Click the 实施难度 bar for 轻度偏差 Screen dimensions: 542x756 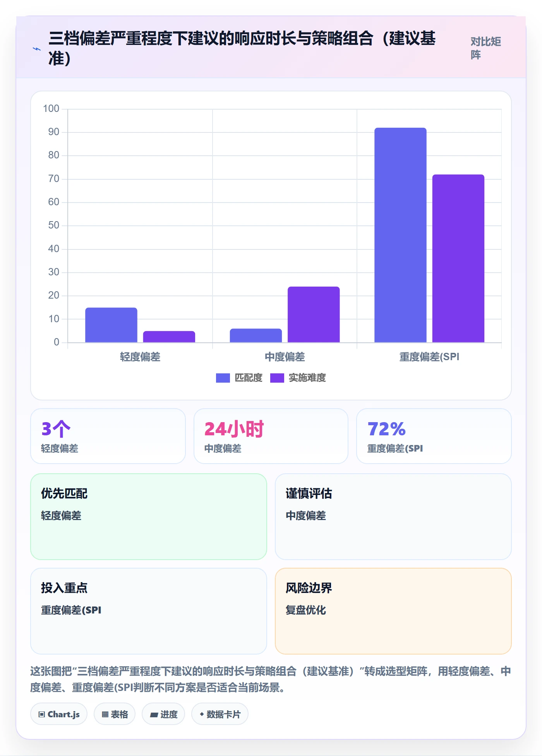tap(169, 337)
